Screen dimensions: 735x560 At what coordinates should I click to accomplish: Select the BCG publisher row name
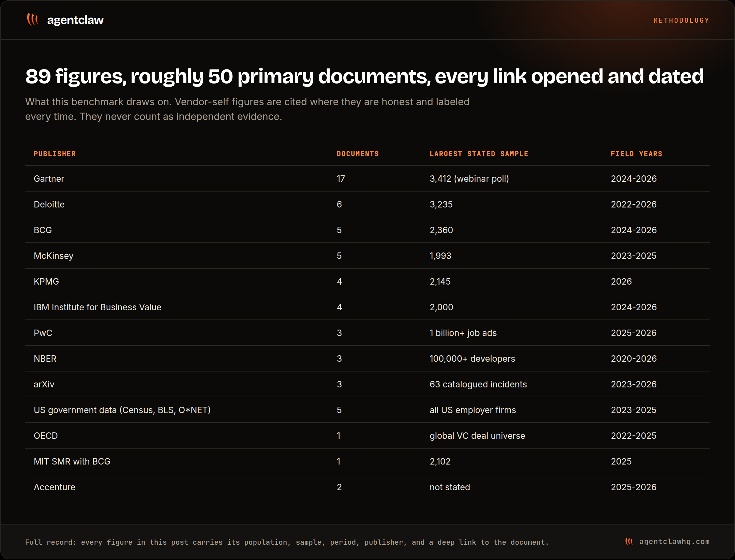pyautogui.click(x=43, y=230)
